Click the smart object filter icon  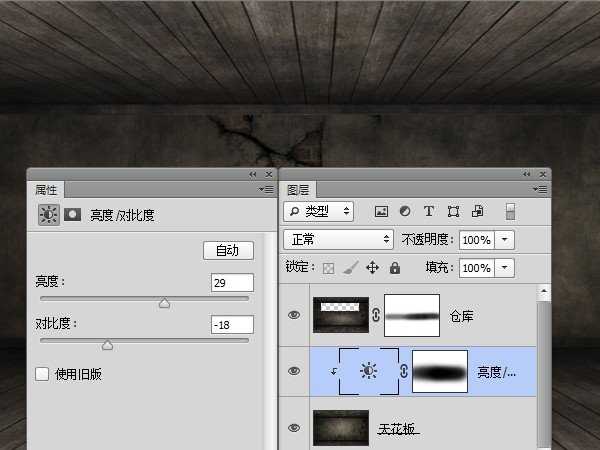(477, 211)
